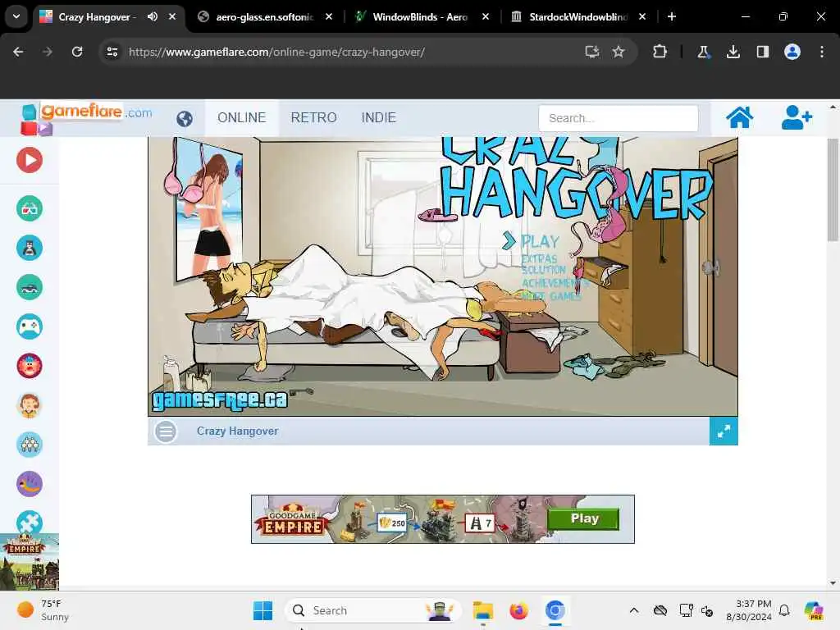Close the Crazy Hangover tab
Image resolution: width=840 pixels, height=630 pixels.
pyautogui.click(x=172, y=16)
